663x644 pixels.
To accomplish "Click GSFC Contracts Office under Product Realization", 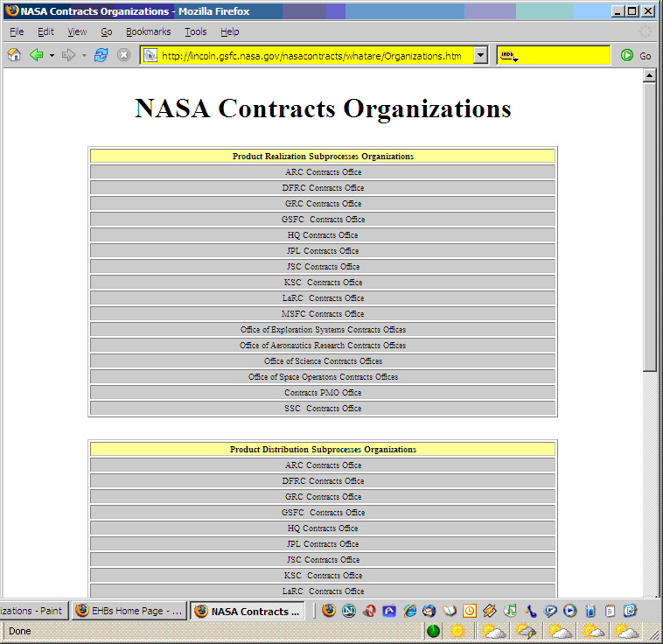I will [323, 219].
